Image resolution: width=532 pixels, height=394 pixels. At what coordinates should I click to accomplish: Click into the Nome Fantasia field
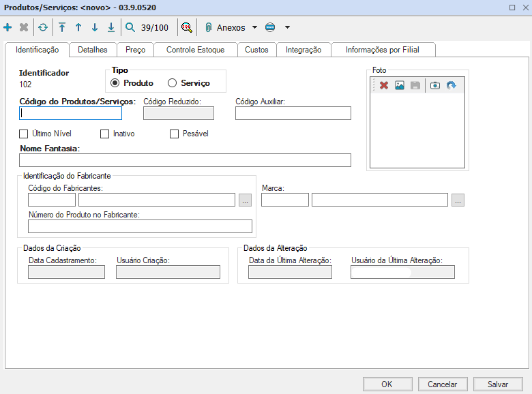(185, 160)
